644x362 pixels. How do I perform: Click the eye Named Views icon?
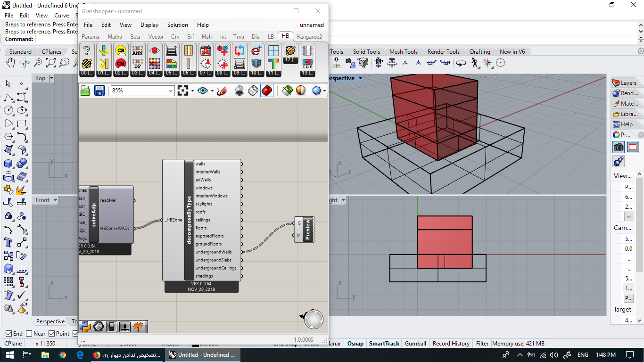203,90
